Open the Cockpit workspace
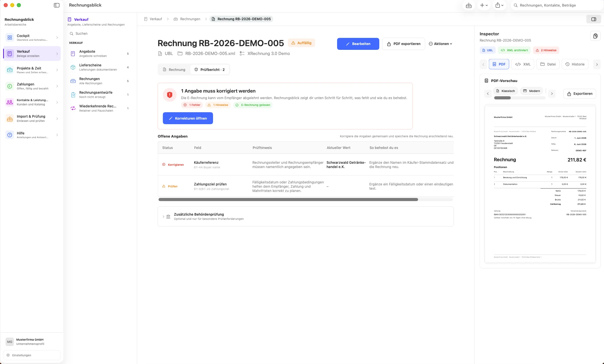The image size is (604, 364). (x=32, y=38)
